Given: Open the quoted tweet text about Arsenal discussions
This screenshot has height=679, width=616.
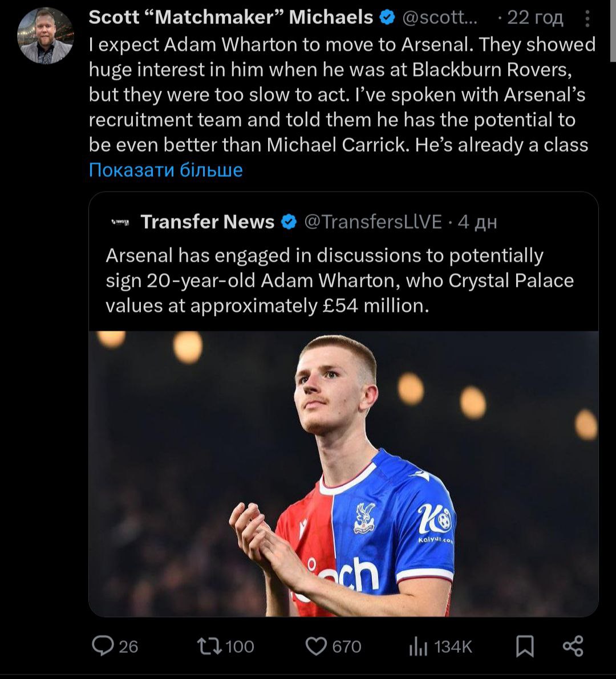Looking at the screenshot, I should [339, 280].
